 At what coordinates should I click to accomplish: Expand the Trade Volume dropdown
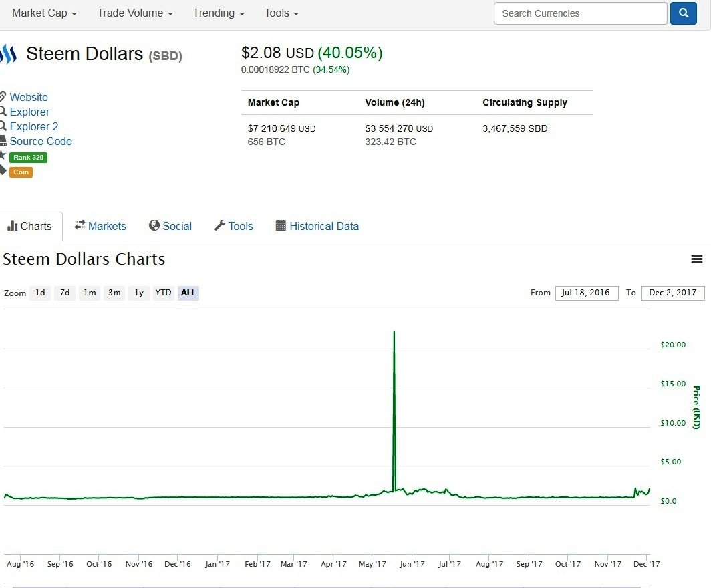[x=135, y=13]
